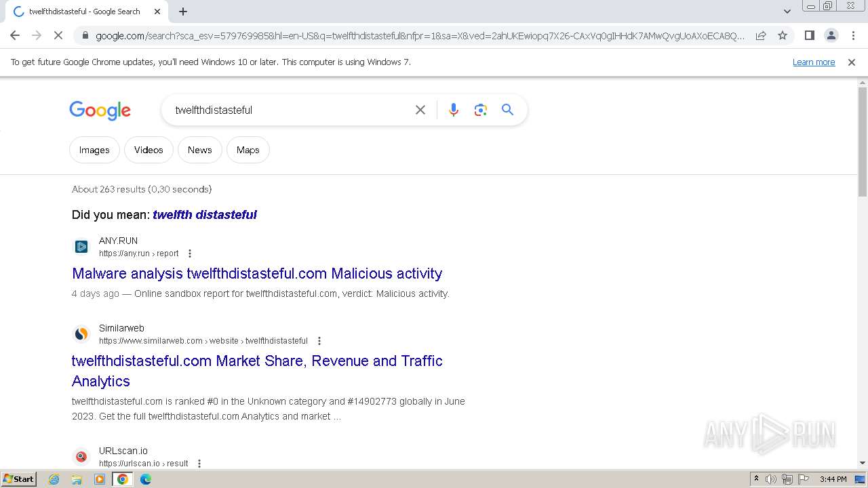Filter results by Images
868x488 pixels.
pos(94,150)
